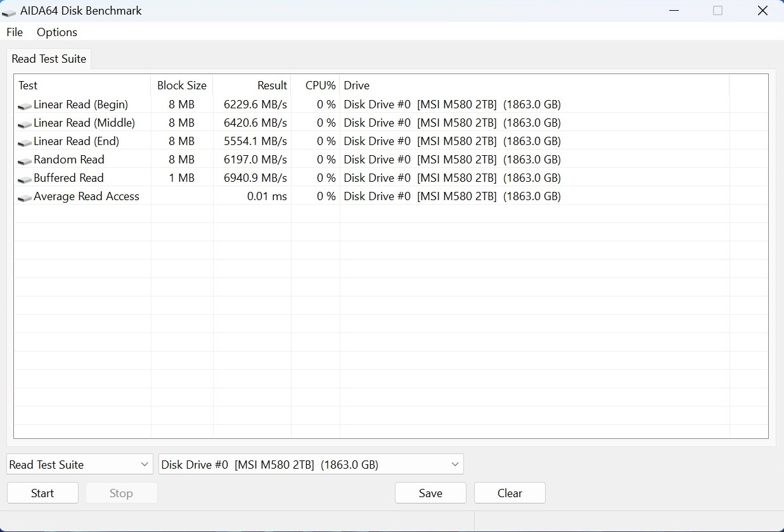Click the Start button
Image resolution: width=784 pixels, height=532 pixels.
42,493
